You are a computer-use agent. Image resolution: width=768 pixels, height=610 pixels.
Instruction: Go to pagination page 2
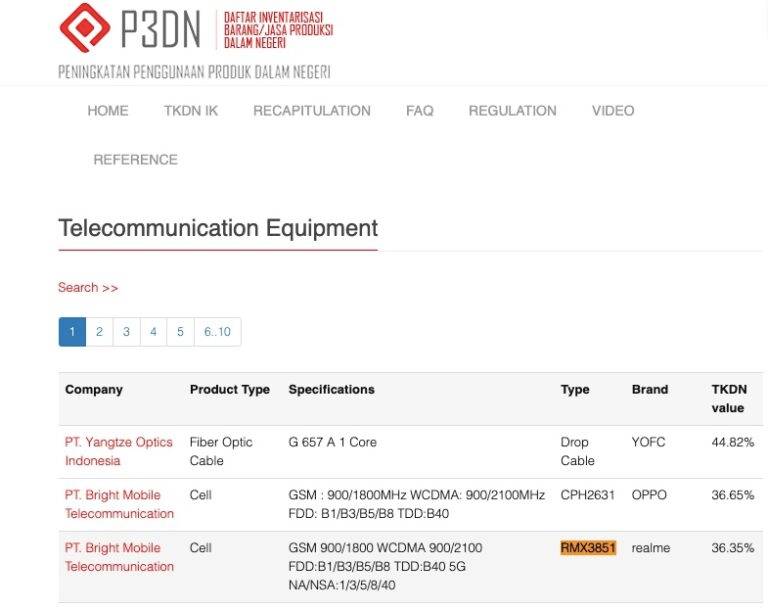coord(99,332)
